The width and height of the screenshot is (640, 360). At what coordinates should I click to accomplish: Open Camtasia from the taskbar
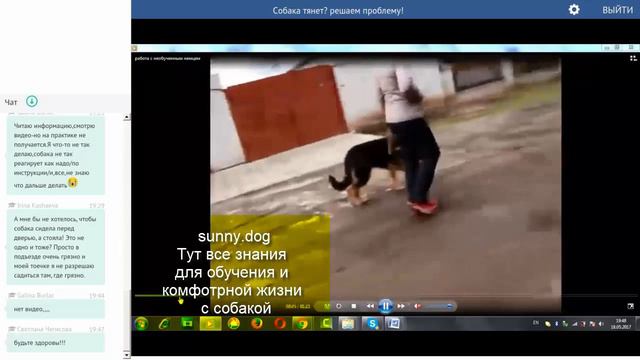(x=326, y=324)
